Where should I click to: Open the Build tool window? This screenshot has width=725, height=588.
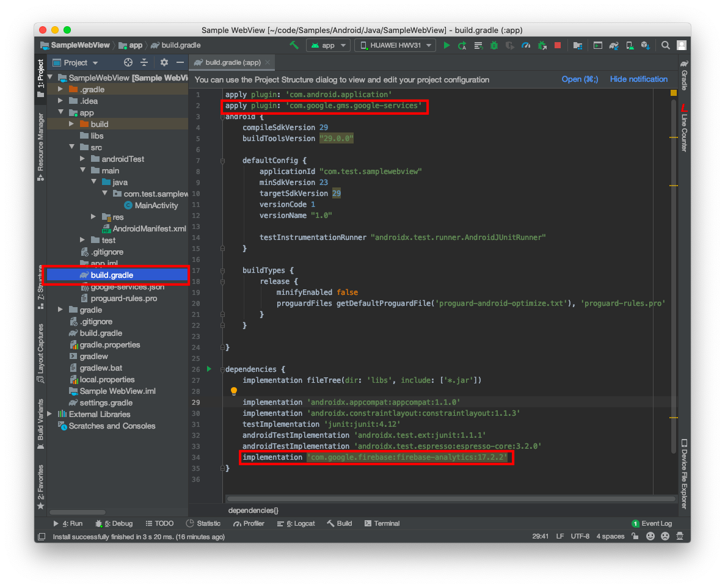point(340,523)
